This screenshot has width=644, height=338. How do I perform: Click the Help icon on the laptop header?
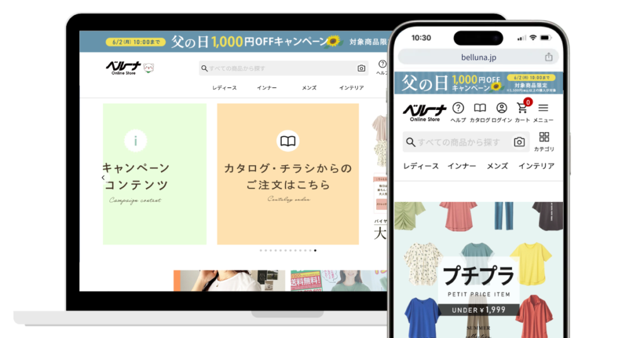(x=382, y=64)
